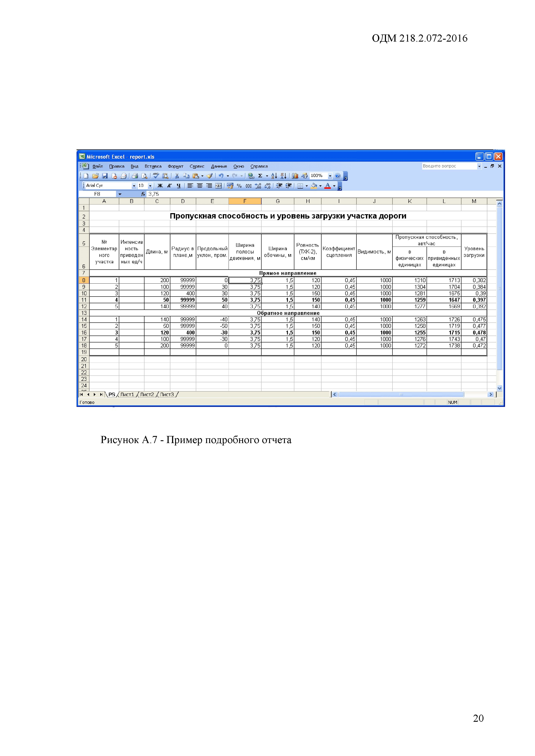Switch to the Лист3 sheet tab
535x756 pixels.
(x=167, y=394)
